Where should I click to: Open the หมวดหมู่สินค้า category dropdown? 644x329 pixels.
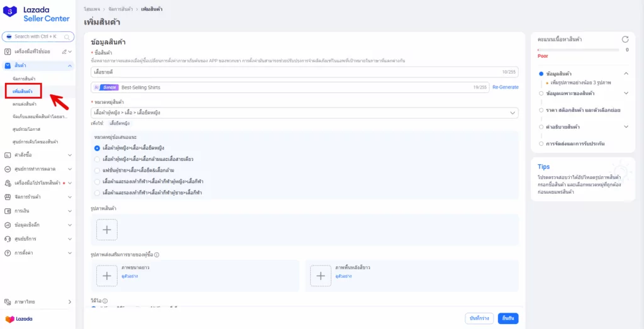(x=304, y=113)
